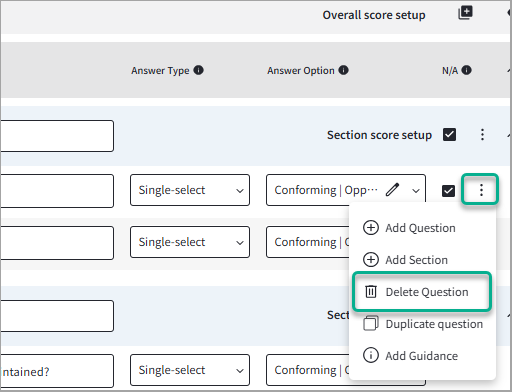Click the N/A column header text
The image size is (512, 392).
click(x=450, y=71)
